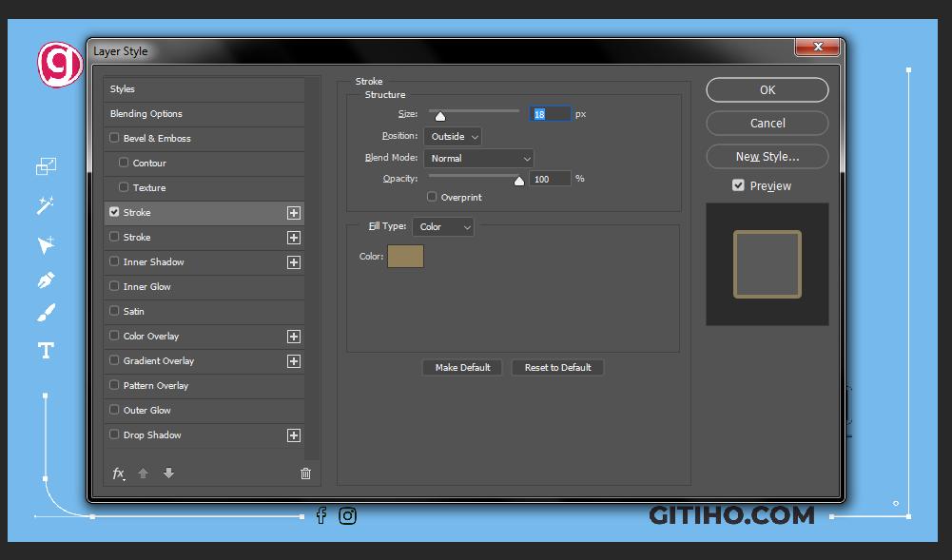This screenshot has width=952, height=560.
Task: Click the Instagram icon at the bottom
Action: (348, 515)
